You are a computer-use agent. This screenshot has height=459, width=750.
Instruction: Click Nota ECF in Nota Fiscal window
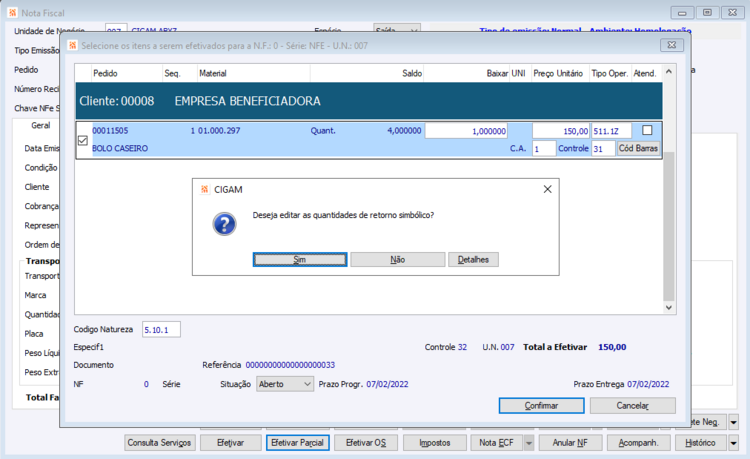(496, 443)
